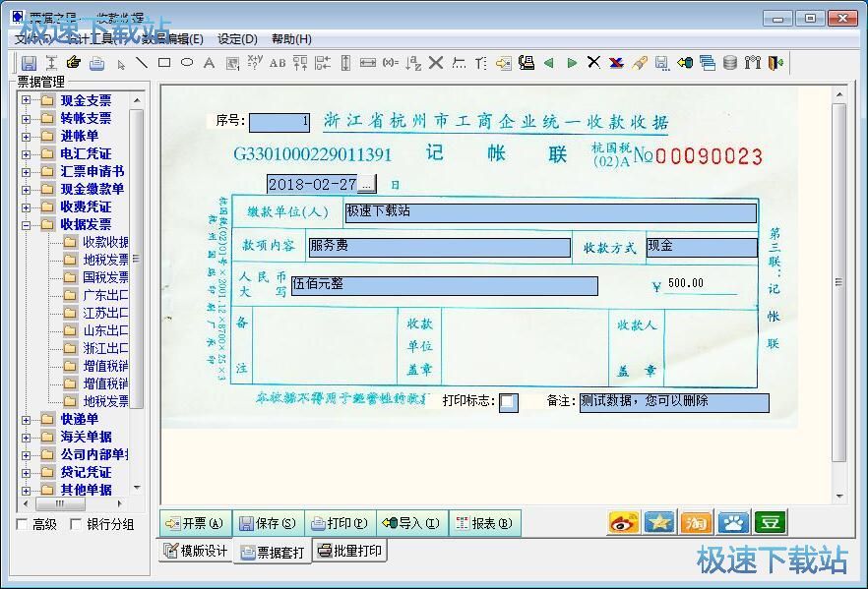The height and width of the screenshot is (589, 868).
Task: Switch to the 批量打印 tab
Action: (x=349, y=551)
